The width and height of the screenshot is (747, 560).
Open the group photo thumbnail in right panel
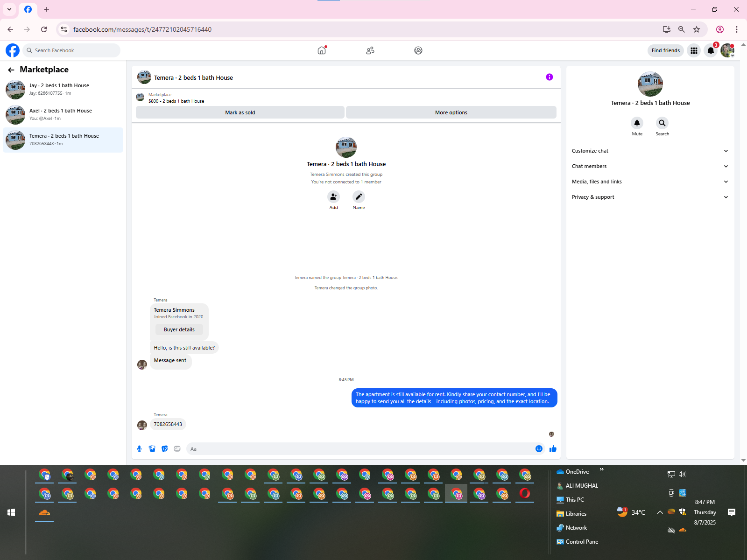(x=650, y=84)
